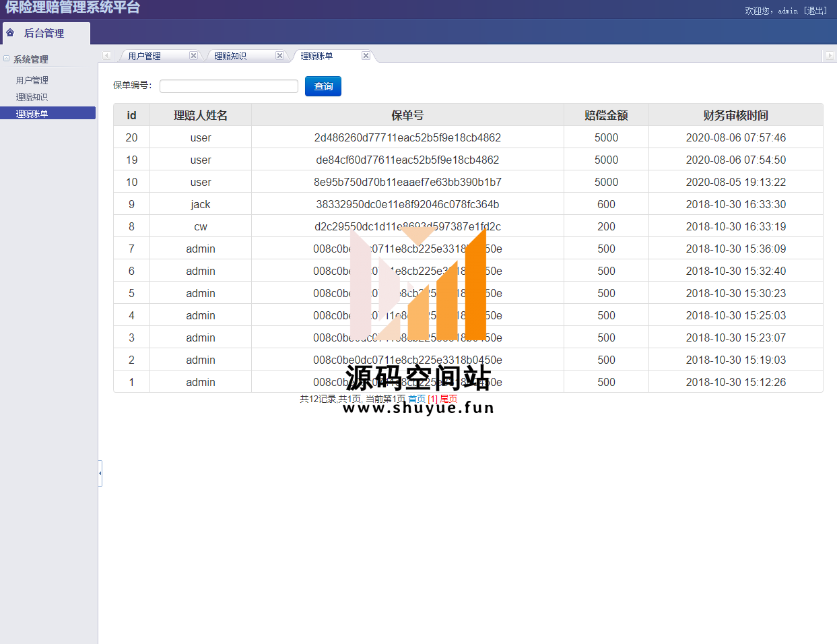Select policy number 2d486260d77711eac52b5f9e18cb4862
Image resolution: width=837 pixels, height=644 pixels.
point(407,137)
